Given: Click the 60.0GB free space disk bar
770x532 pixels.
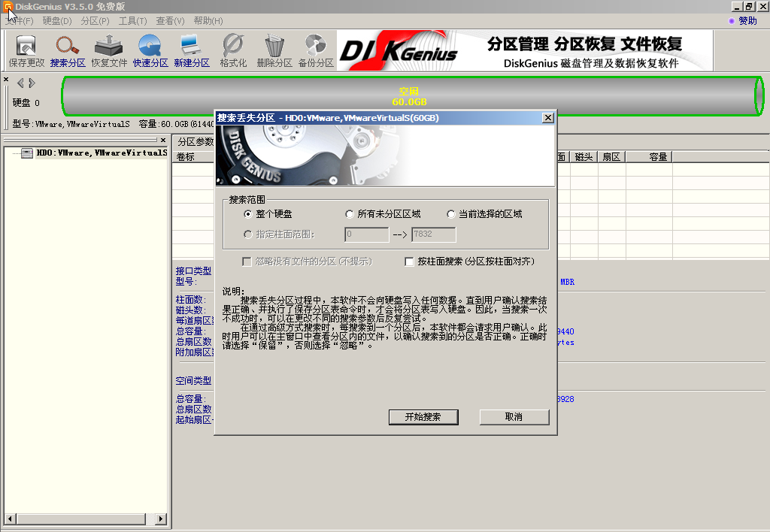Looking at the screenshot, I should tap(409, 96).
